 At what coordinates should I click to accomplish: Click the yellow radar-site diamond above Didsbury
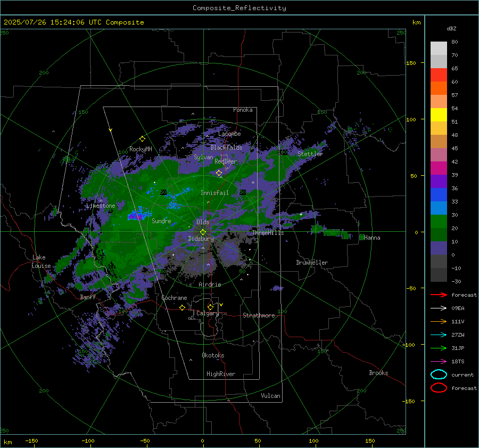coord(203,232)
